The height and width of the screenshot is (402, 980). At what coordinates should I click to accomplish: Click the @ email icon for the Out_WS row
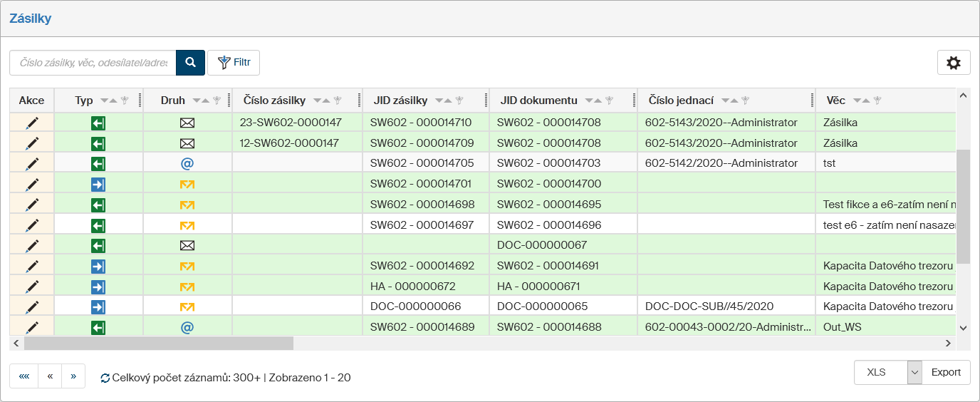(187, 328)
